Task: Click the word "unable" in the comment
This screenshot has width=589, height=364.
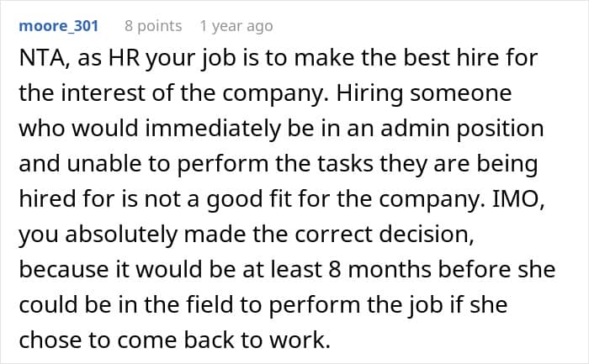Action: pyautogui.click(x=90, y=166)
